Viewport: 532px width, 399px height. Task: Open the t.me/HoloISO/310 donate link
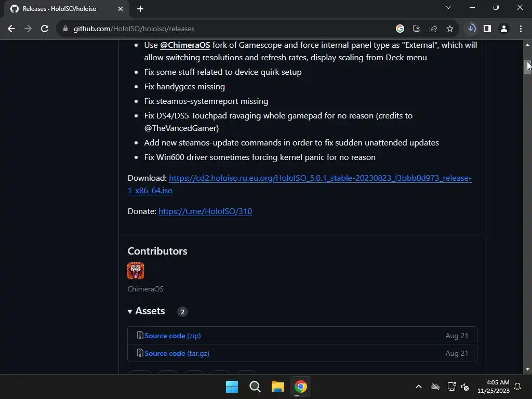[205, 211]
